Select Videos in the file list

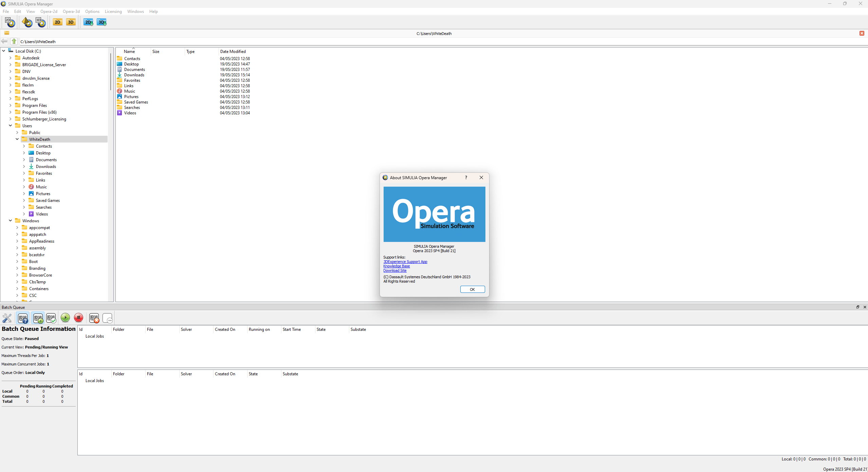pyautogui.click(x=130, y=113)
